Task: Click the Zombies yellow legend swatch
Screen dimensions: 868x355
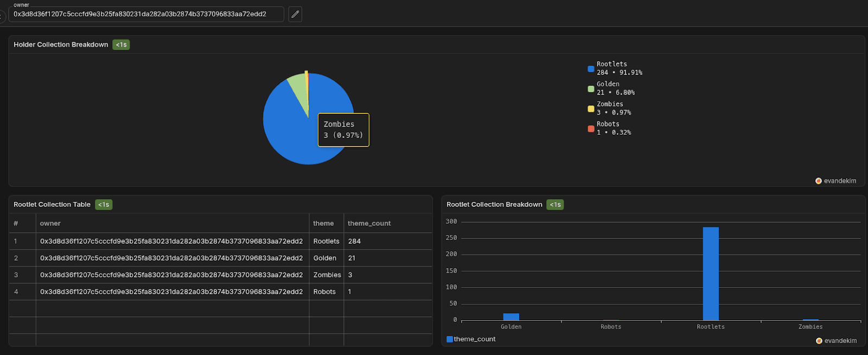Action: [591, 109]
